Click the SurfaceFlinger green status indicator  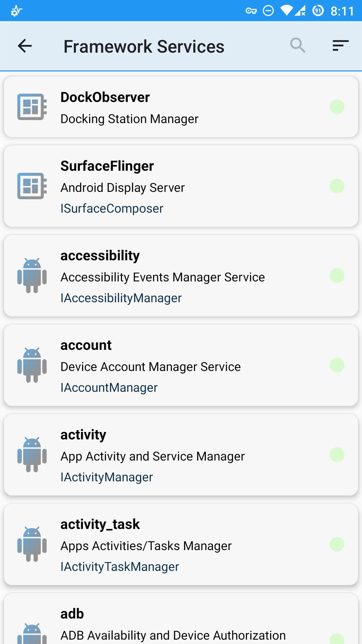[337, 186]
